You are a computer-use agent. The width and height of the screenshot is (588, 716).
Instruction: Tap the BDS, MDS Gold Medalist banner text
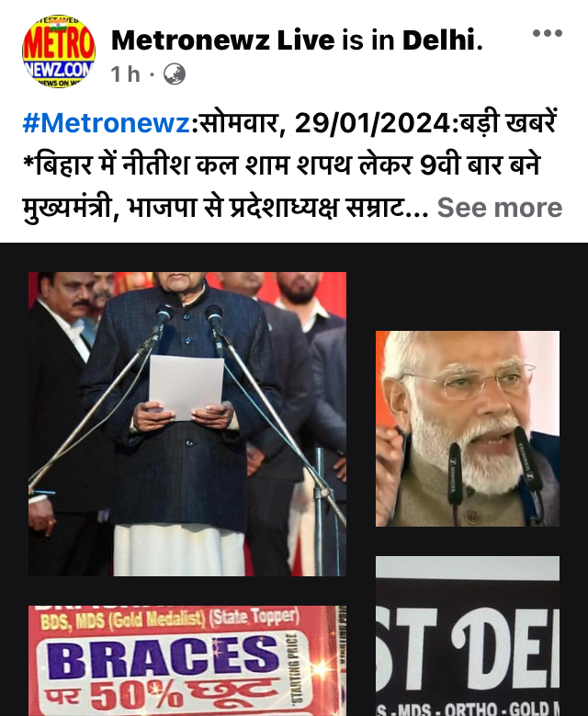[170, 619]
